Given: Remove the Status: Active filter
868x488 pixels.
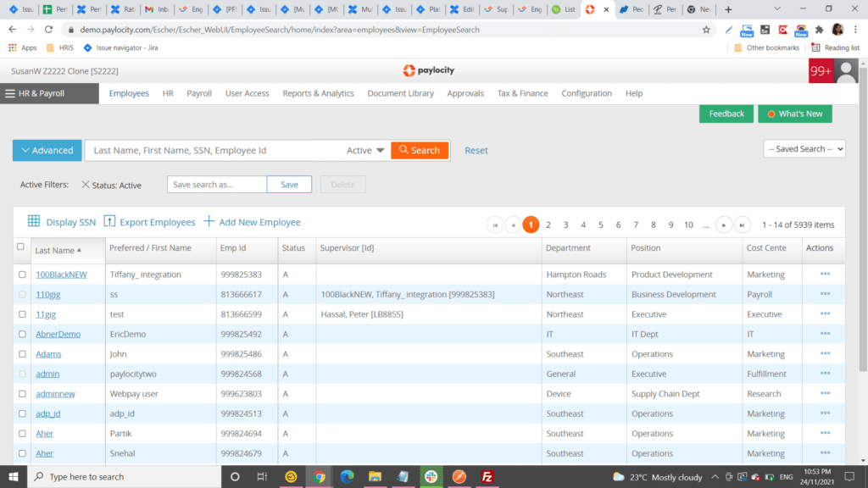Looking at the screenshot, I should (x=86, y=185).
